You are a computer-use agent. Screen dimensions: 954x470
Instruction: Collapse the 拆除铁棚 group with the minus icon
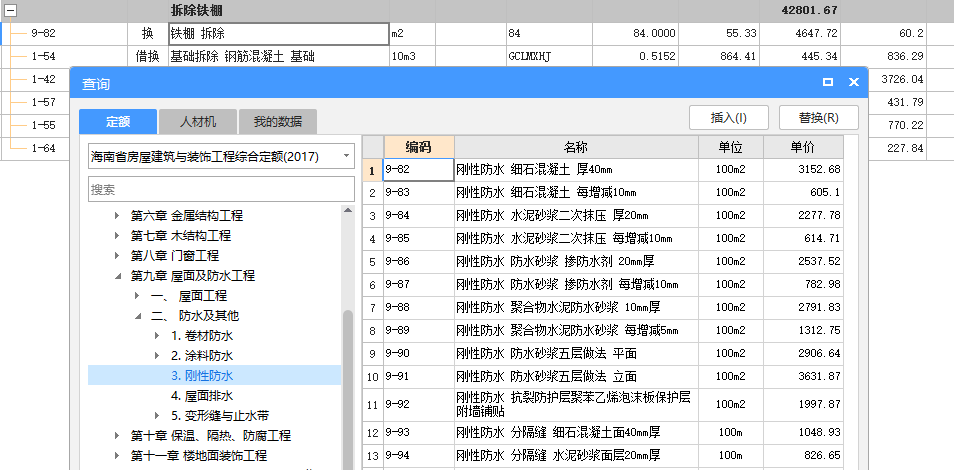coord(10,10)
